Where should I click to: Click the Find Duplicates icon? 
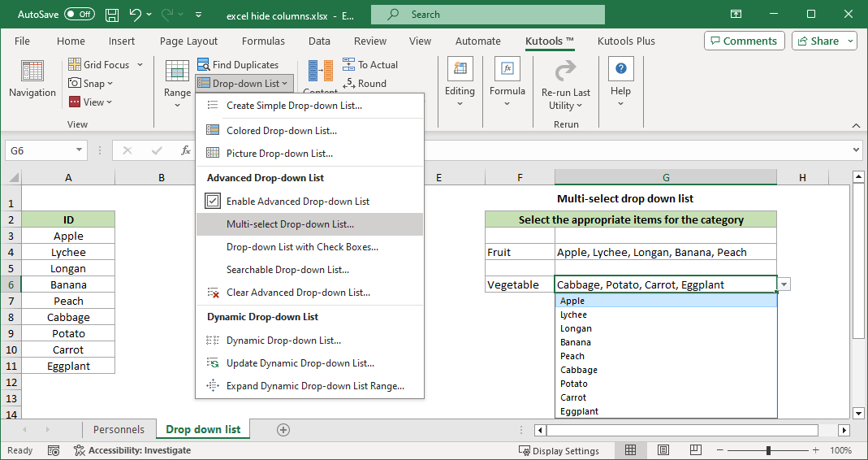click(x=203, y=65)
